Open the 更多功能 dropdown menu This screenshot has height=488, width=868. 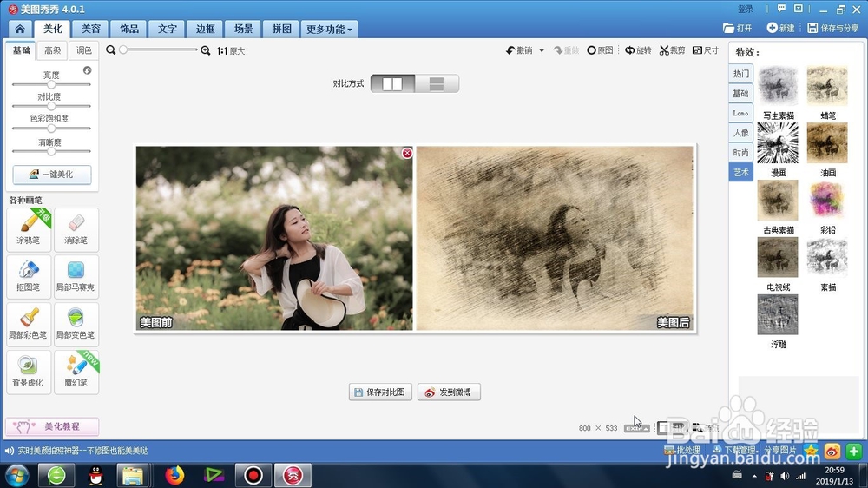pyautogui.click(x=329, y=29)
